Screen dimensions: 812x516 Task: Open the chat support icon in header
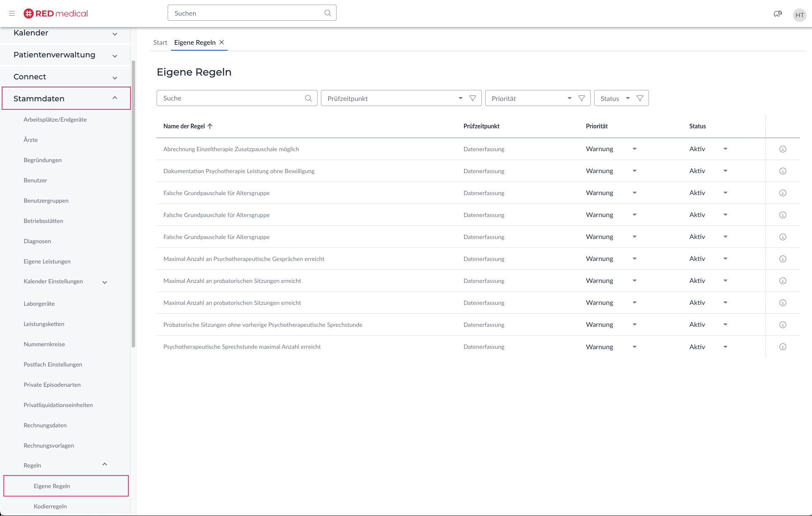click(777, 14)
